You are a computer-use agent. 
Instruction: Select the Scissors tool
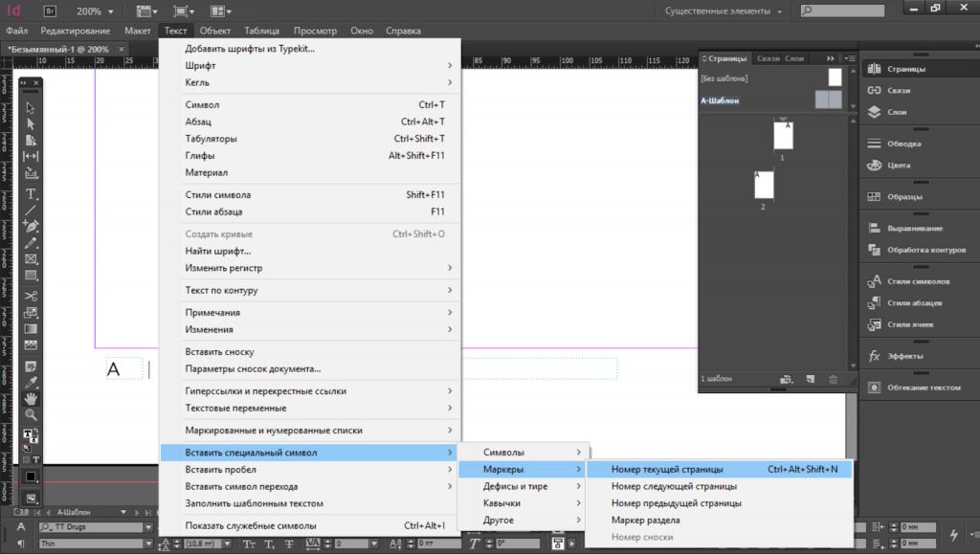pos(31,296)
